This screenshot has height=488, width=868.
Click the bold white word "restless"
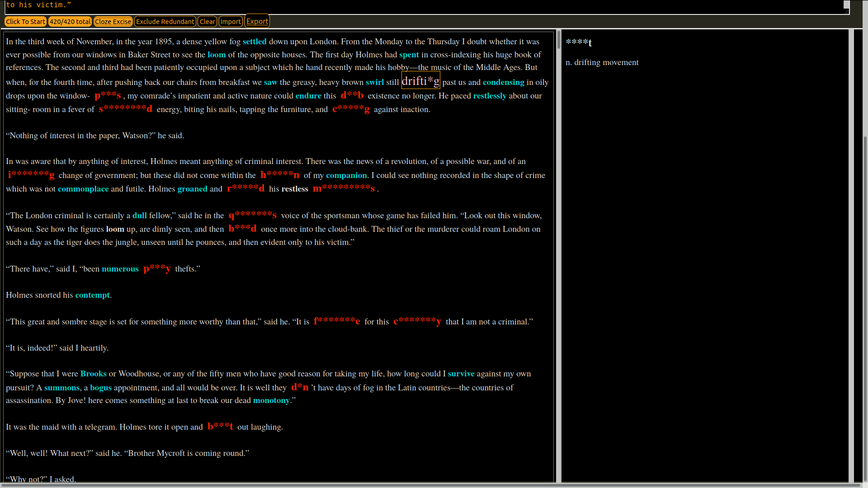coord(295,189)
